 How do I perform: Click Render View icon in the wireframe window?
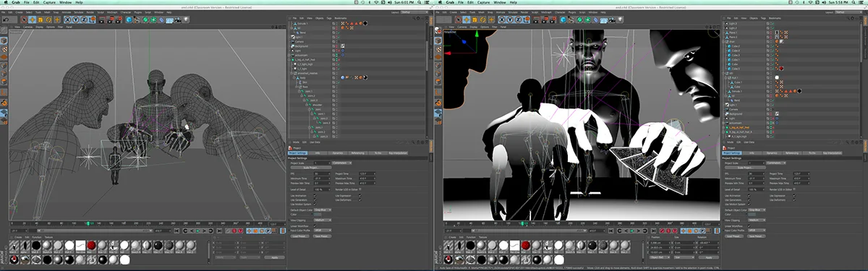(x=102, y=20)
